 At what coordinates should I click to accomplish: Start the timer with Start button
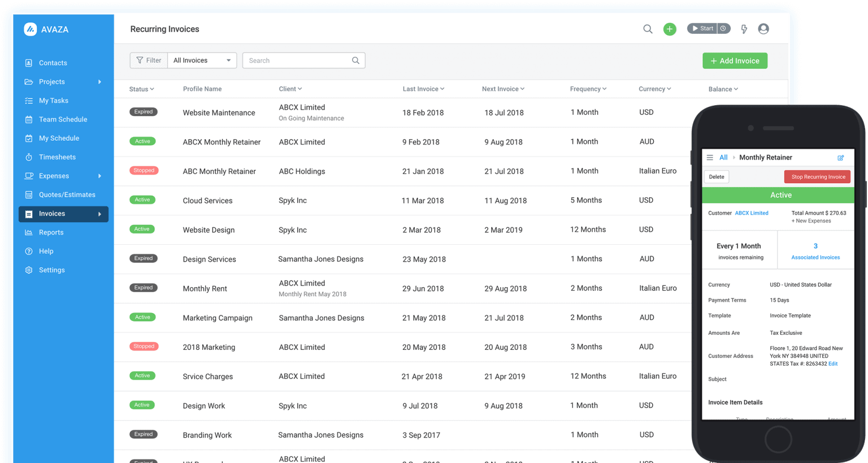[702, 28]
